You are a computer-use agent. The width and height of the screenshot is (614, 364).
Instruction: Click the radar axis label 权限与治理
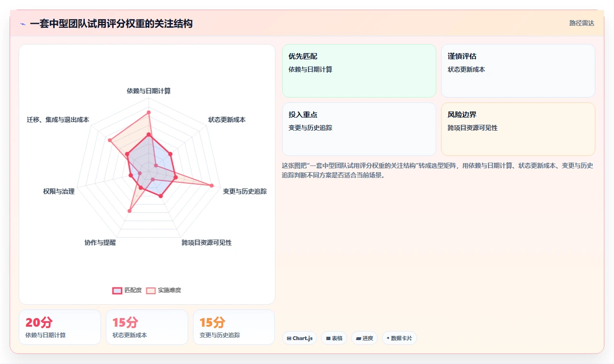pos(59,191)
